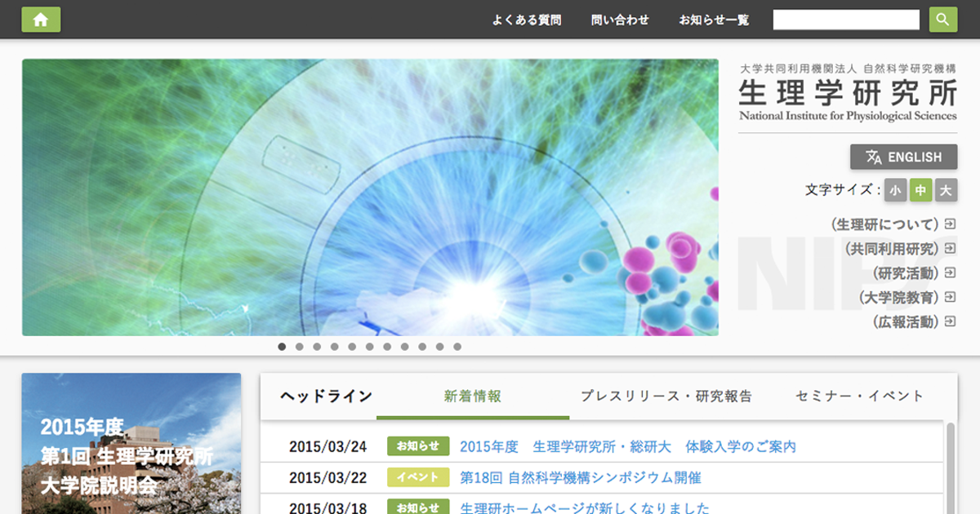
Task: Click the 生理学研究所 site logo
Action: (848, 91)
